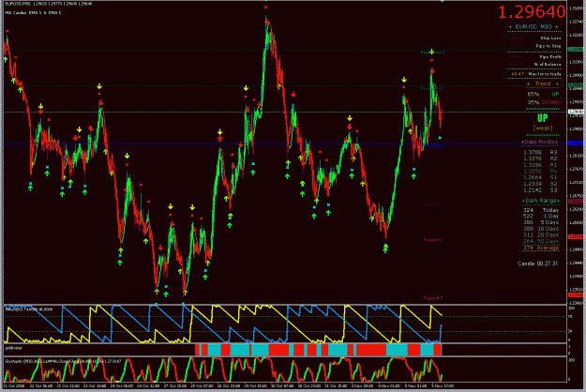Click the Max lot to trade label
The height and width of the screenshot is (392, 586).
545,74
